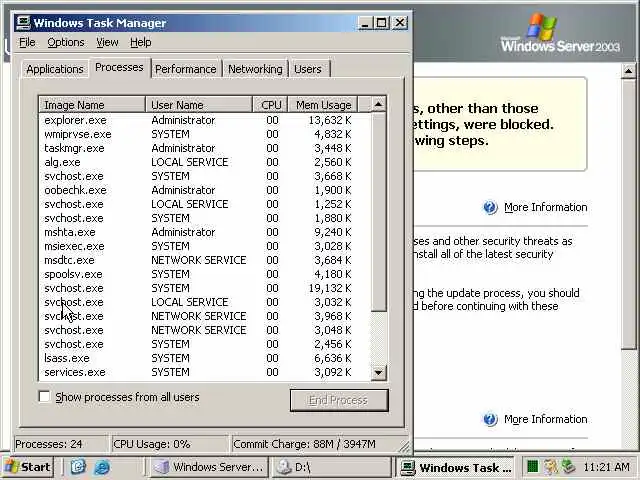Sort processes by Mem Usage column
The height and width of the screenshot is (480, 640).
[323, 104]
